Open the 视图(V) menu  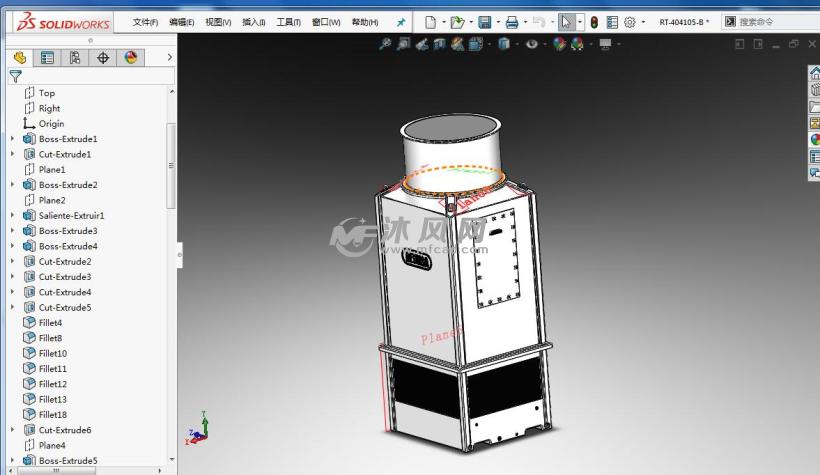[218, 22]
